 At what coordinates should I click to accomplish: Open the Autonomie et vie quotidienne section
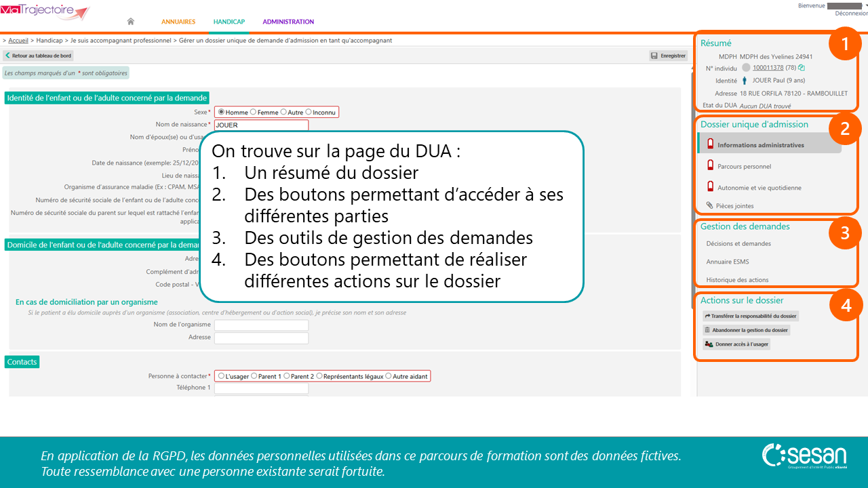pos(759,188)
